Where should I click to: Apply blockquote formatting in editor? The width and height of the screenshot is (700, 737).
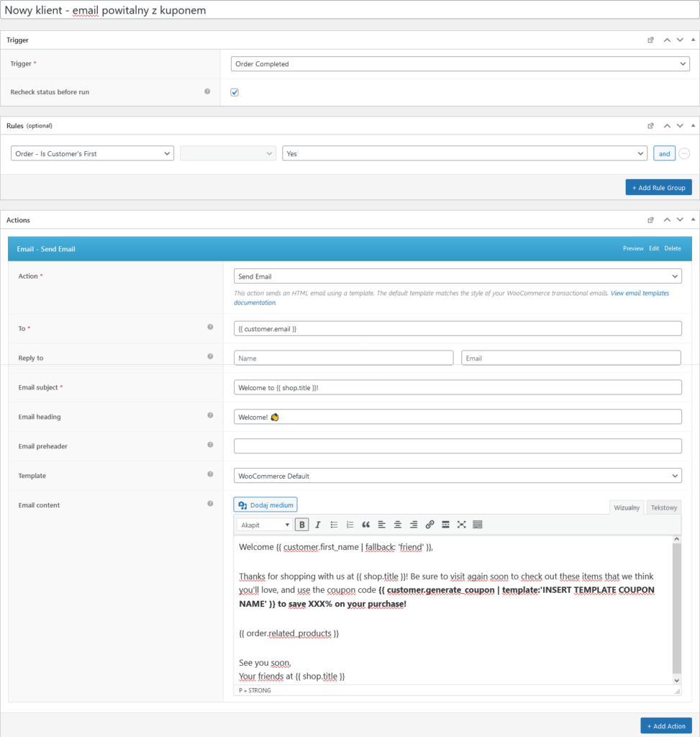pyautogui.click(x=366, y=525)
